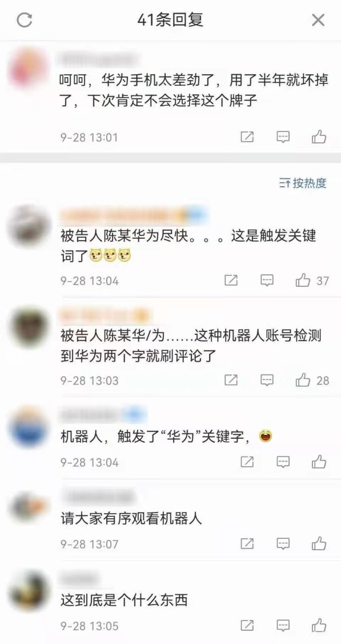Share the 触发关键词了 comment

click(231, 281)
